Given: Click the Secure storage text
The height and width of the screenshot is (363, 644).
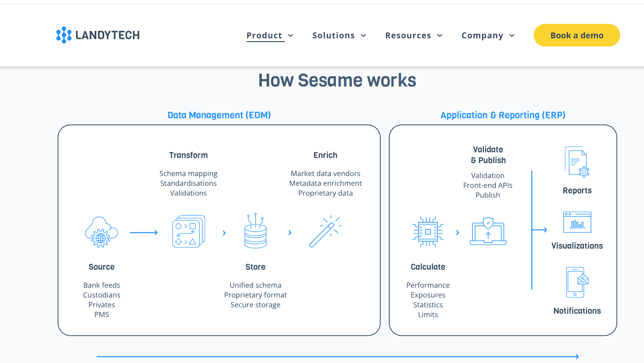Looking at the screenshot, I should (256, 305).
